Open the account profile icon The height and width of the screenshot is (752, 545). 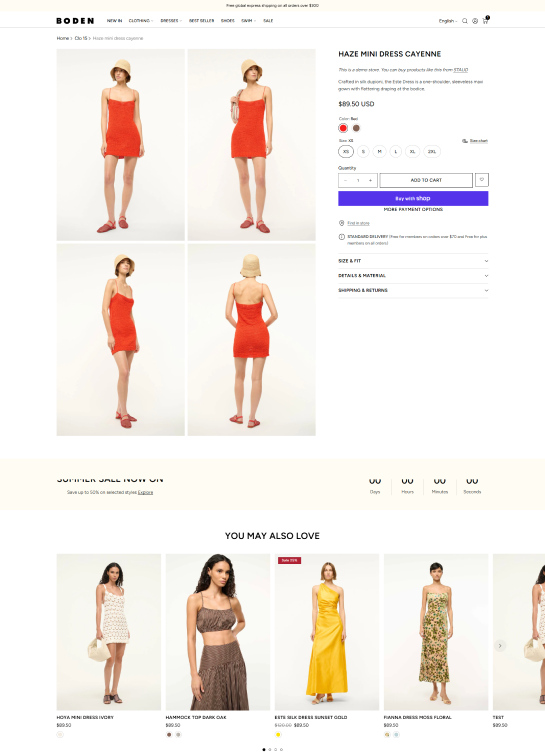point(475,21)
